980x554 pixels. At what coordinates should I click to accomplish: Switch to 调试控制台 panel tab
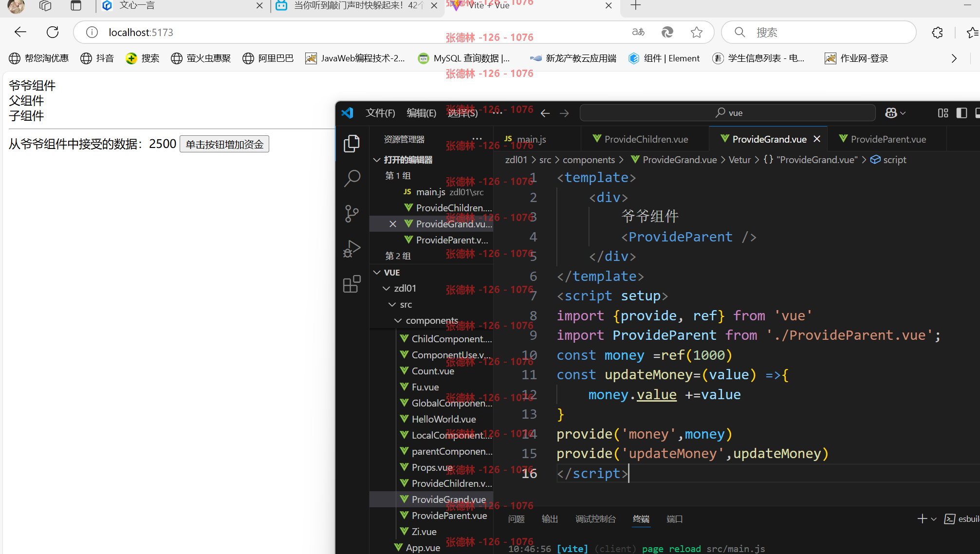point(595,519)
